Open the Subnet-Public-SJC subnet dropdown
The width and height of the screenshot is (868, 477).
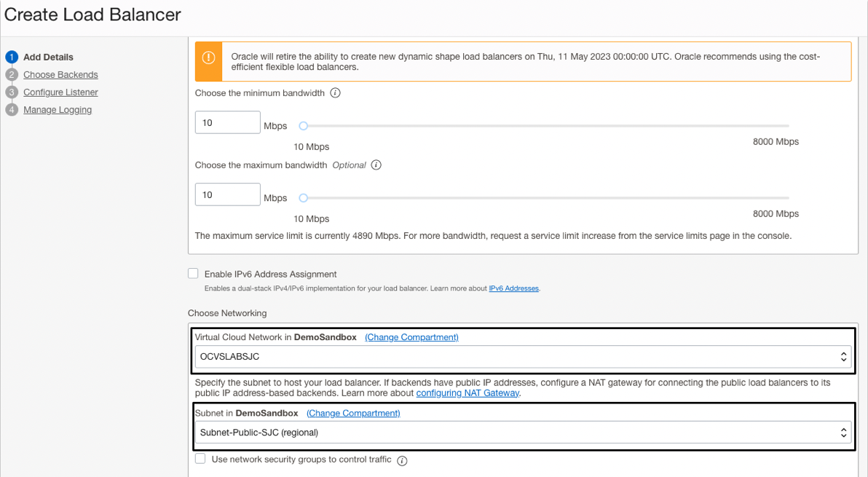tap(521, 433)
